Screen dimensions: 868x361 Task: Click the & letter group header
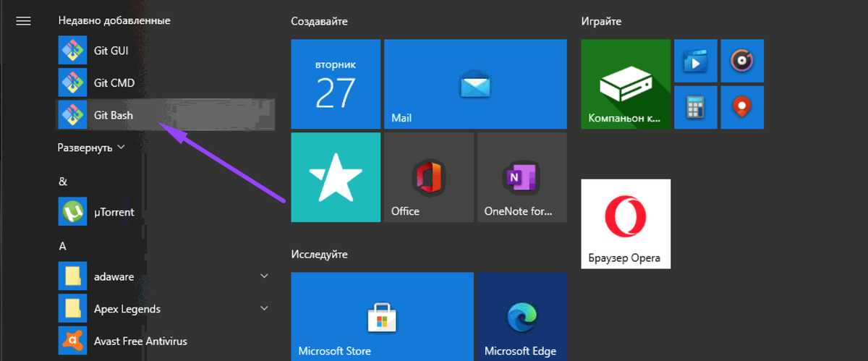[x=62, y=181]
